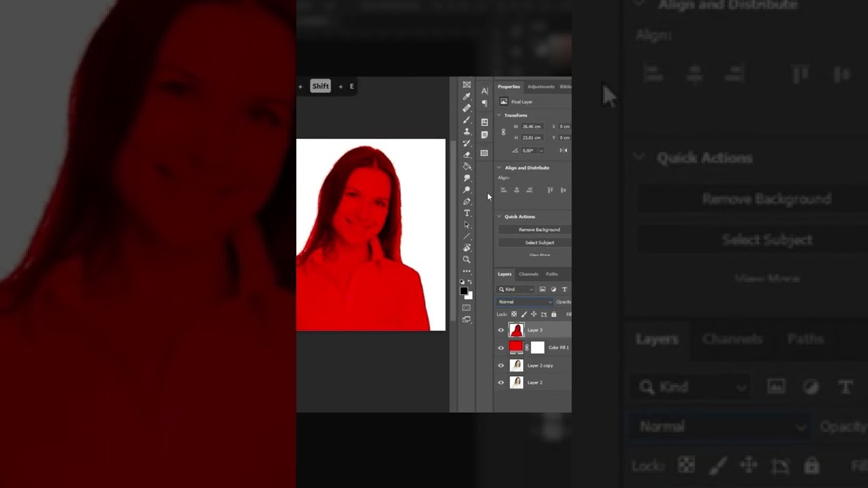
Task: Lock image pixels
Action: 524,314
